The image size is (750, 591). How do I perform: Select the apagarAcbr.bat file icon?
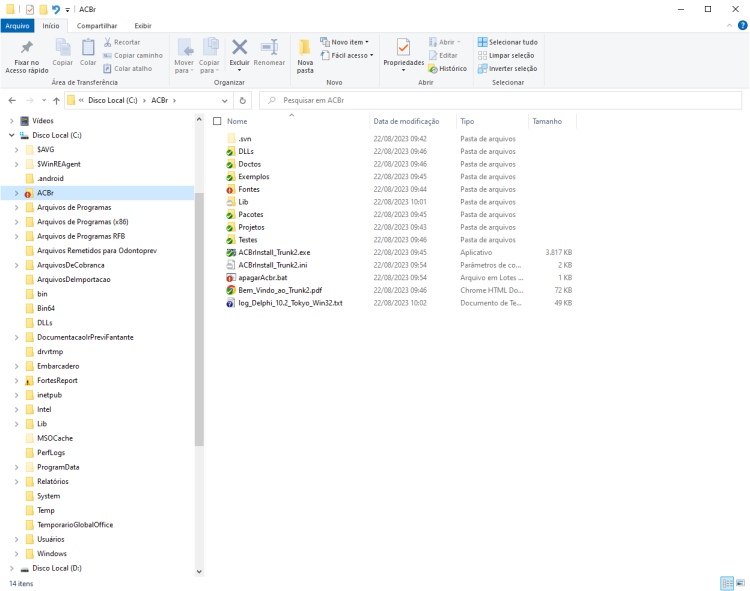click(231, 278)
